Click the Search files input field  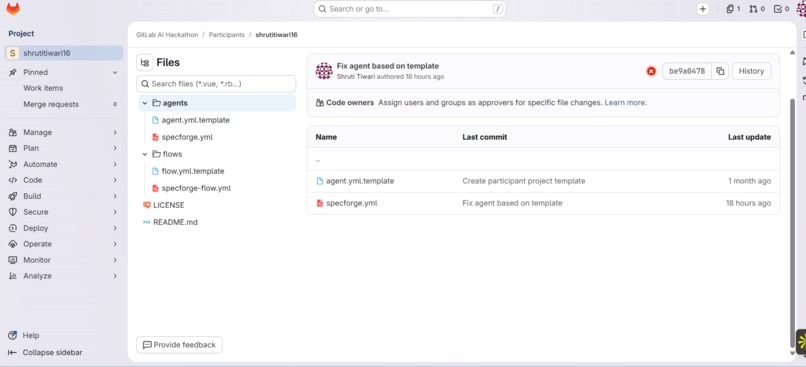pos(216,84)
